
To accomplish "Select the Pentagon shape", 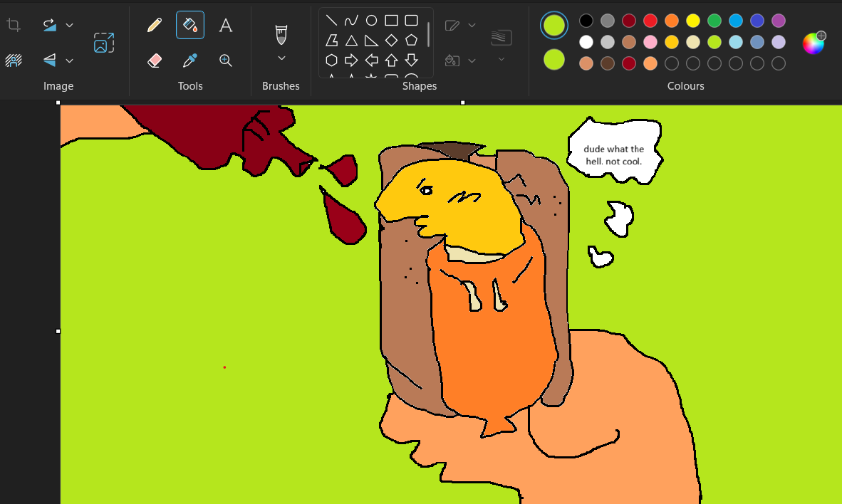I will (411, 41).
